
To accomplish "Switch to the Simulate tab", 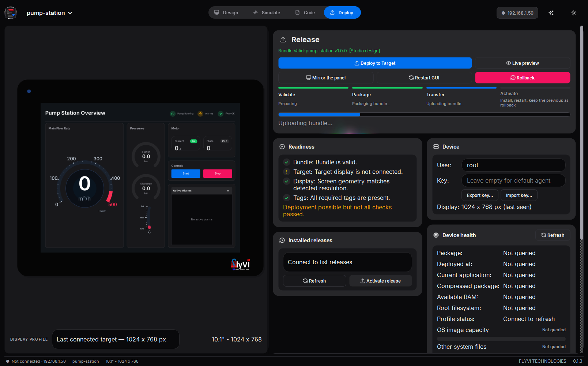I will click(x=267, y=12).
